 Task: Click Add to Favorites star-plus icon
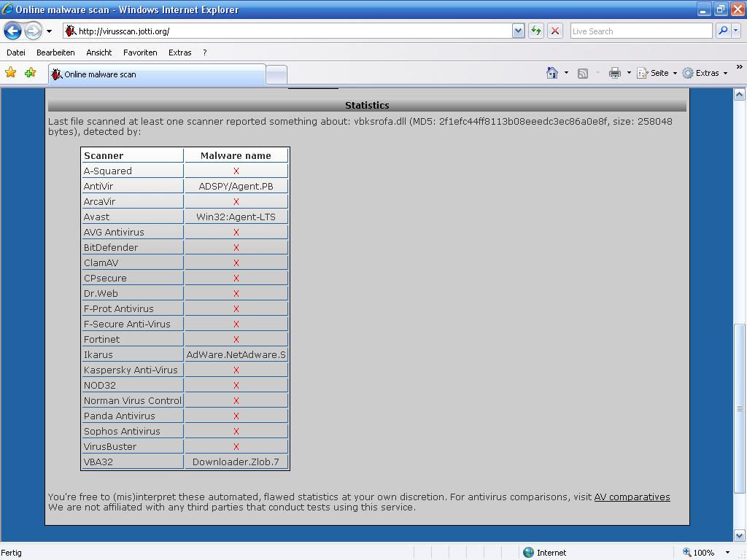[x=31, y=72]
